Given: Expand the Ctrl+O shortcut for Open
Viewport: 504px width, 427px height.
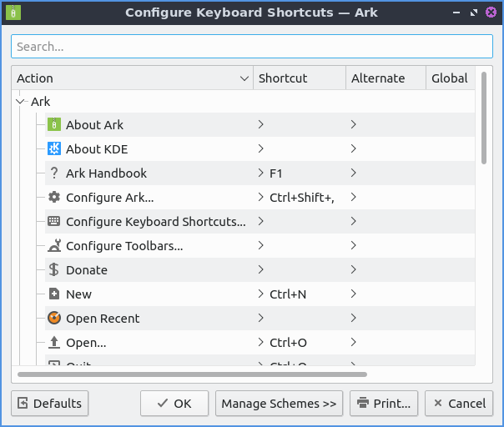Looking at the screenshot, I should click(261, 343).
